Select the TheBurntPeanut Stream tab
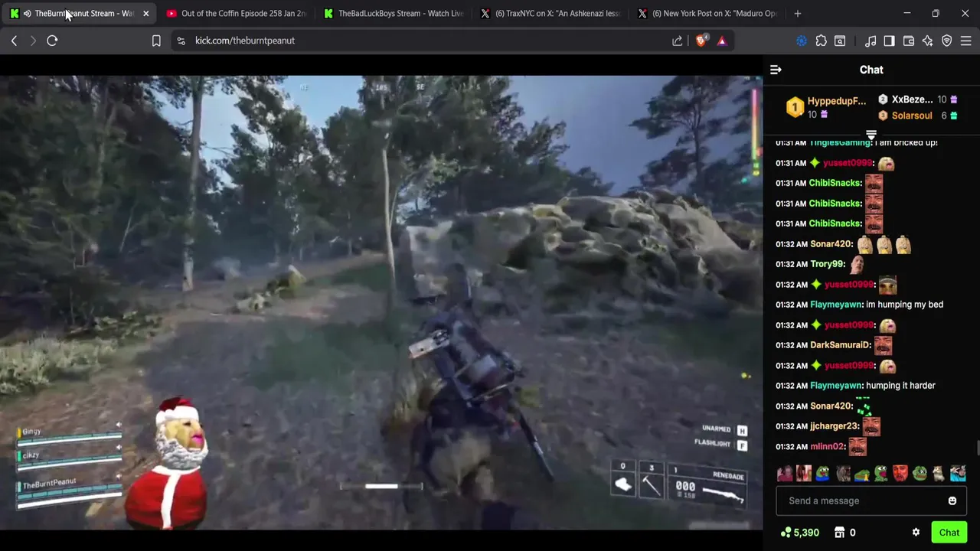980x551 pixels. click(79, 14)
